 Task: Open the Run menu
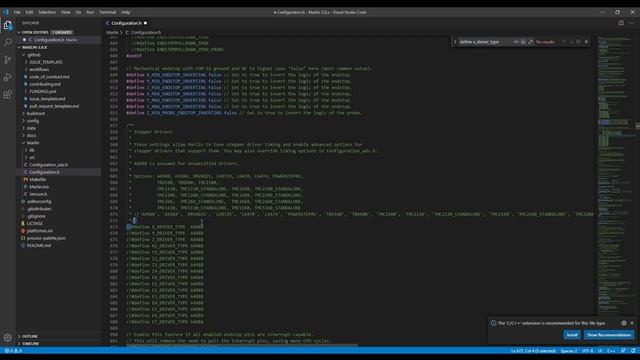pos(90,12)
